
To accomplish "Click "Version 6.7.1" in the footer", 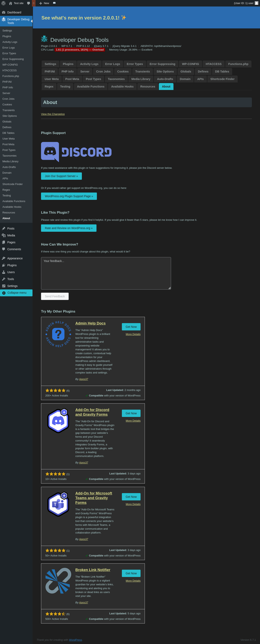I will 248,640.
